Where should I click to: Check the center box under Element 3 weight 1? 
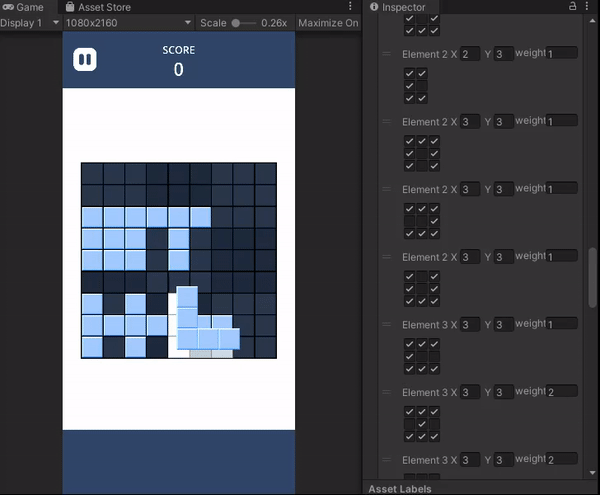(422, 356)
